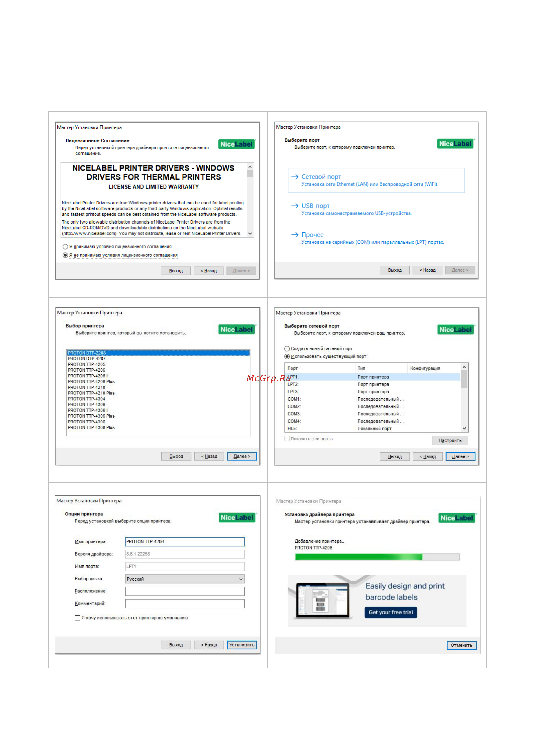Screen dimensions: 535x756
Task: Select 'Я не принимаю условия' radio button
Action: click(65, 255)
